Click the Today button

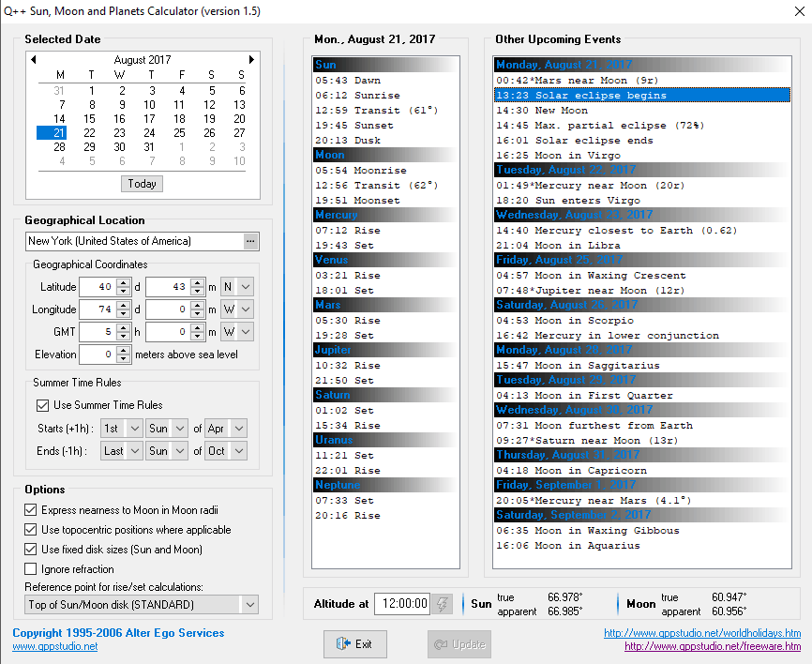coord(142,184)
